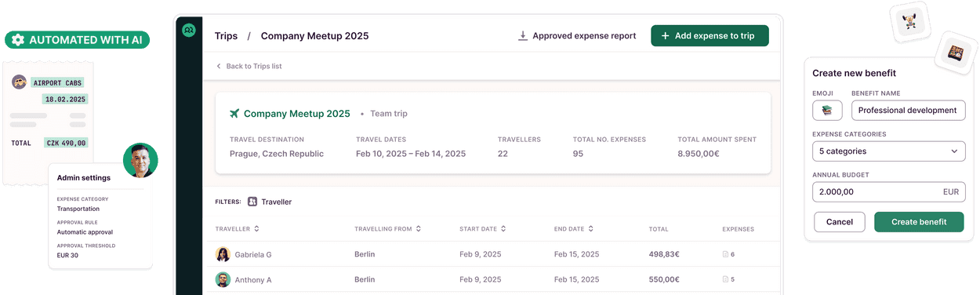
Task: Go back to Trips list
Action: 249,67
